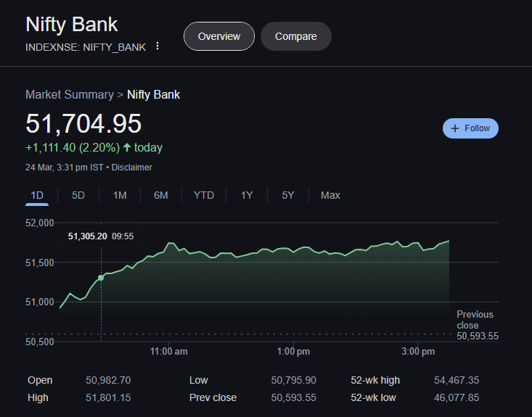Click the plus Follow button
532x417 pixels.
click(470, 128)
